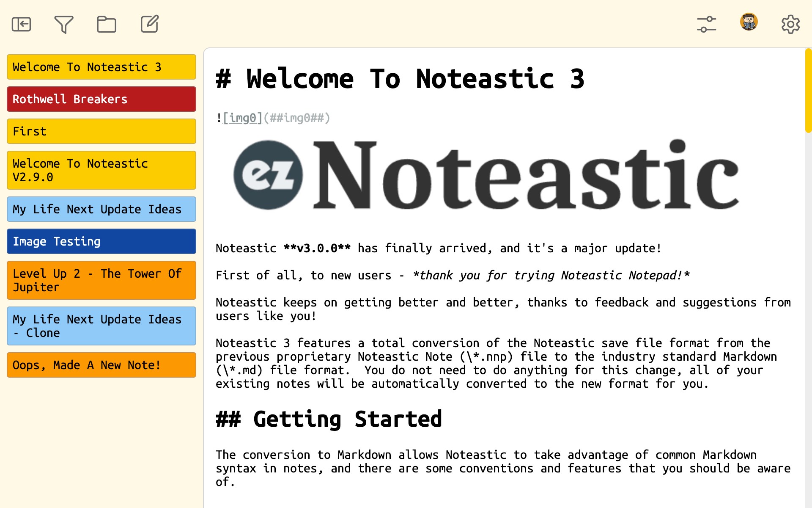
Task: Open the settings gear icon
Action: click(x=790, y=24)
